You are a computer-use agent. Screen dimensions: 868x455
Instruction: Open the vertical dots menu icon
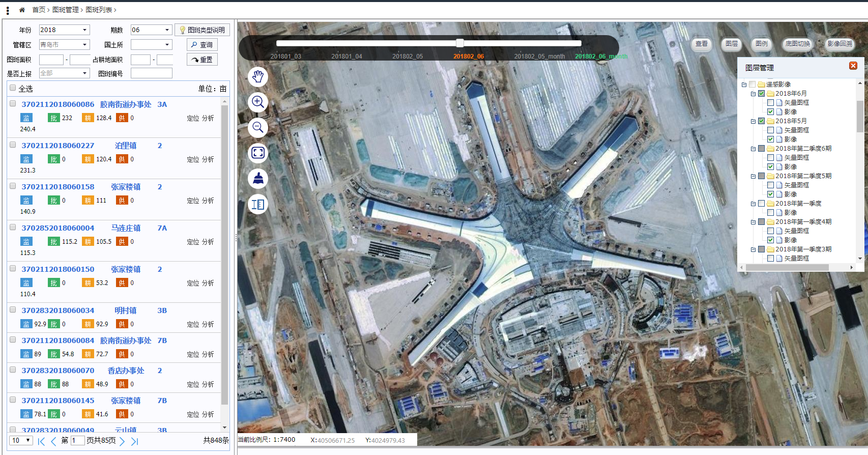(x=8, y=10)
